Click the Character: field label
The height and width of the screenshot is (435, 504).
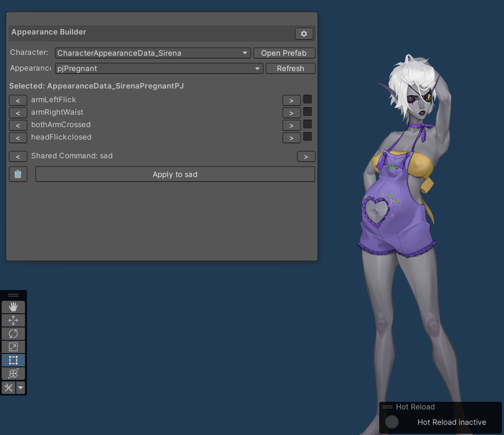pos(29,52)
